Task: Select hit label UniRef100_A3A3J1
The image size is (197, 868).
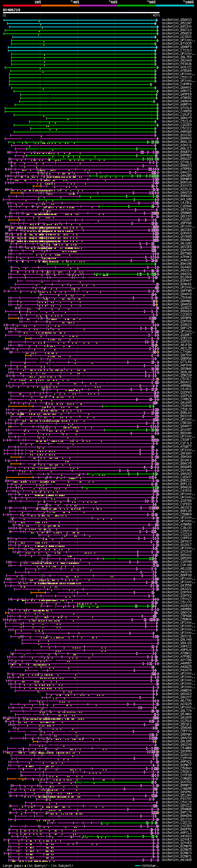Action: [177, 145]
